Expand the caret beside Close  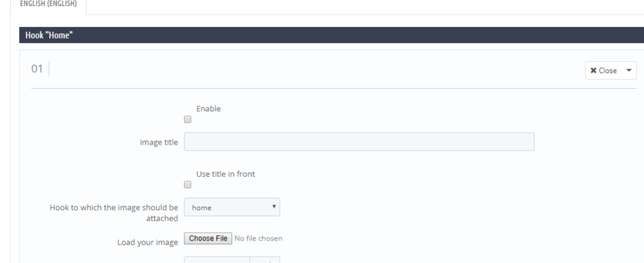point(629,71)
